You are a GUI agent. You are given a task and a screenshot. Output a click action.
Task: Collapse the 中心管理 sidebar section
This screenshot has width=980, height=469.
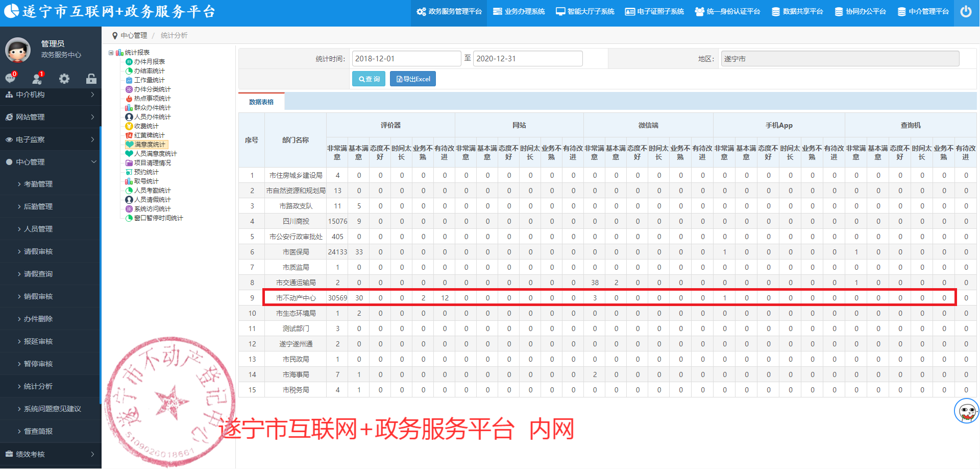pyautogui.click(x=50, y=162)
